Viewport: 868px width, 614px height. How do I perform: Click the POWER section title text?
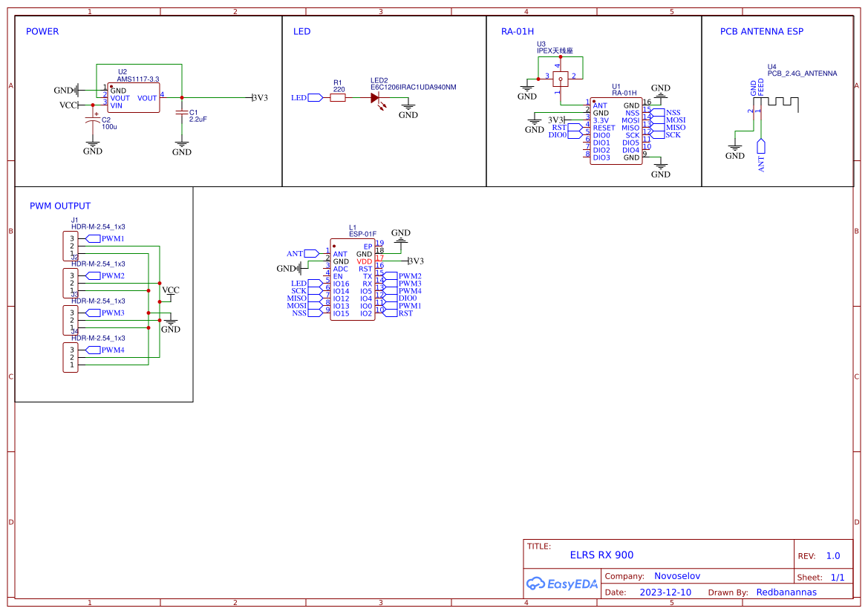pos(42,31)
